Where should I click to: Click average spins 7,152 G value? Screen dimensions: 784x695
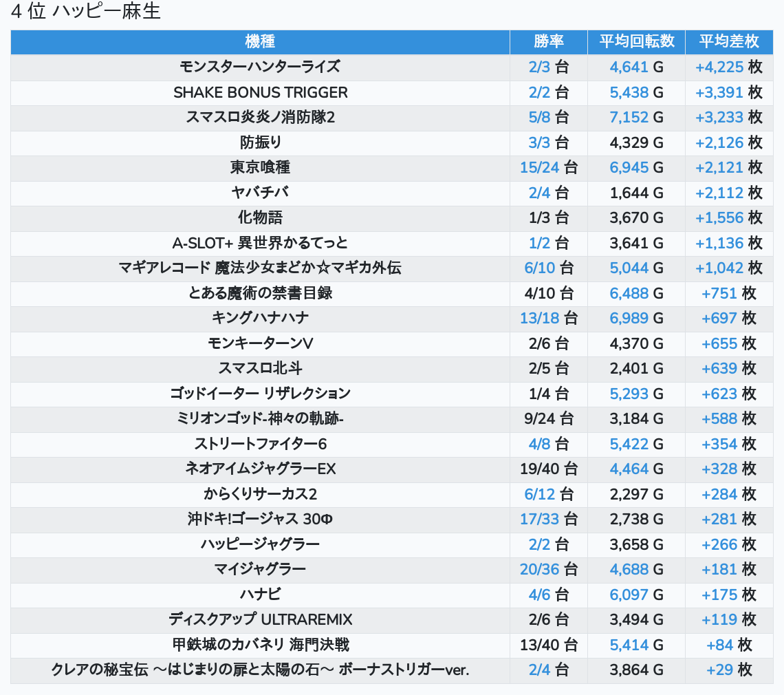[x=637, y=117]
